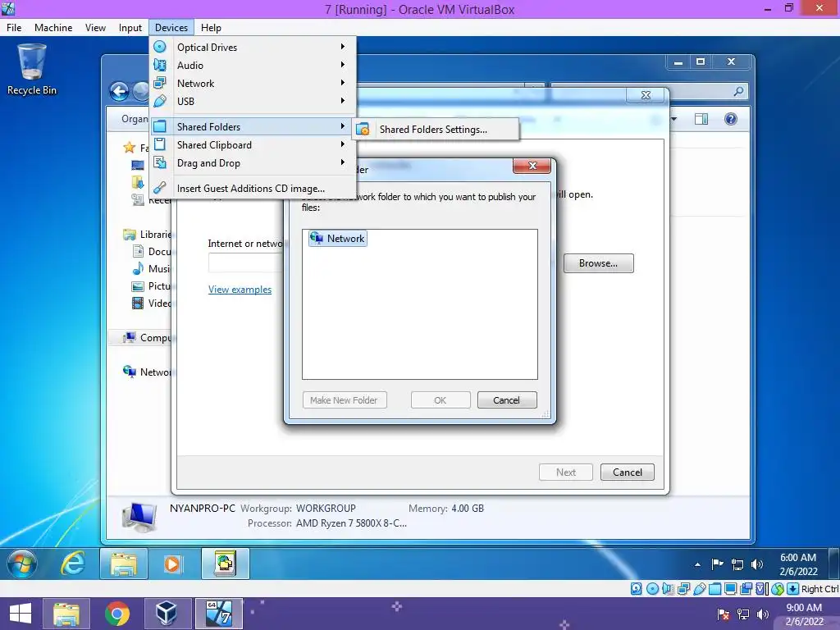Expand Audio submenu

(x=253, y=66)
